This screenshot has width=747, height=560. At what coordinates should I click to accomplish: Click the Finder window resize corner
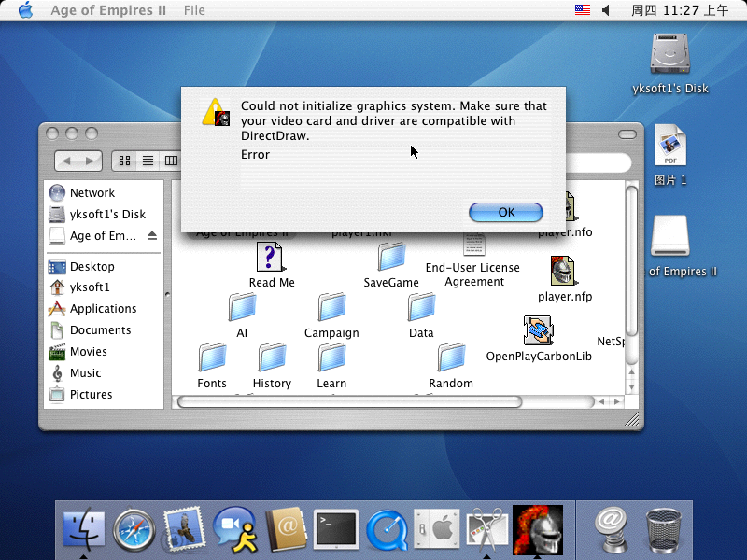632,419
